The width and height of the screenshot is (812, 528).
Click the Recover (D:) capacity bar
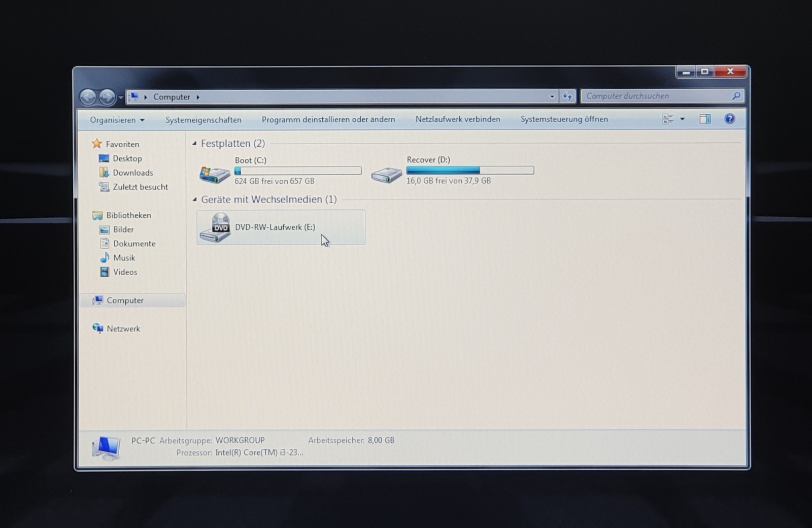click(x=470, y=170)
